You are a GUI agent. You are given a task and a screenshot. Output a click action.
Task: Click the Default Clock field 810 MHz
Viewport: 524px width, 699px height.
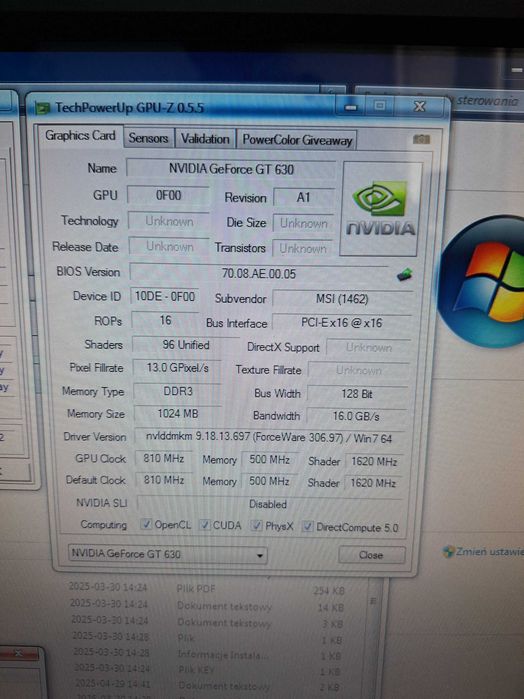click(164, 480)
